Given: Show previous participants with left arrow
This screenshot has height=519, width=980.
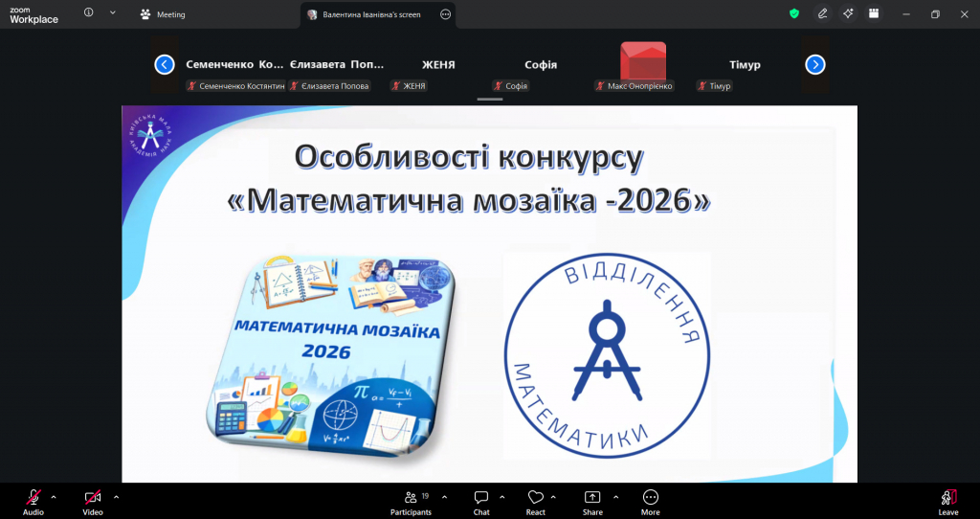Looking at the screenshot, I should click(x=165, y=64).
